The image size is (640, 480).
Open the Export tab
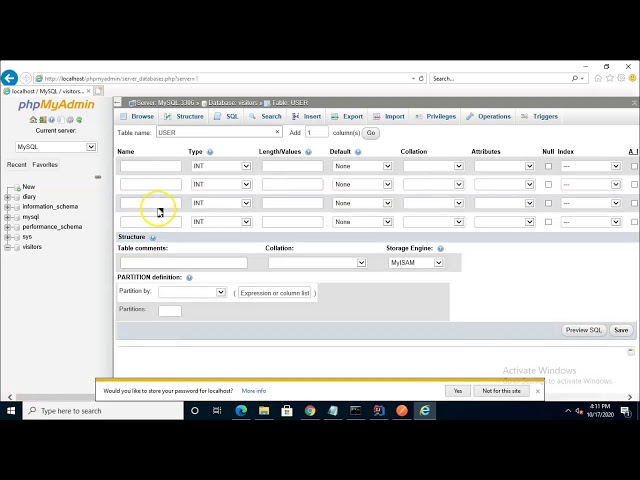[x=347, y=116]
